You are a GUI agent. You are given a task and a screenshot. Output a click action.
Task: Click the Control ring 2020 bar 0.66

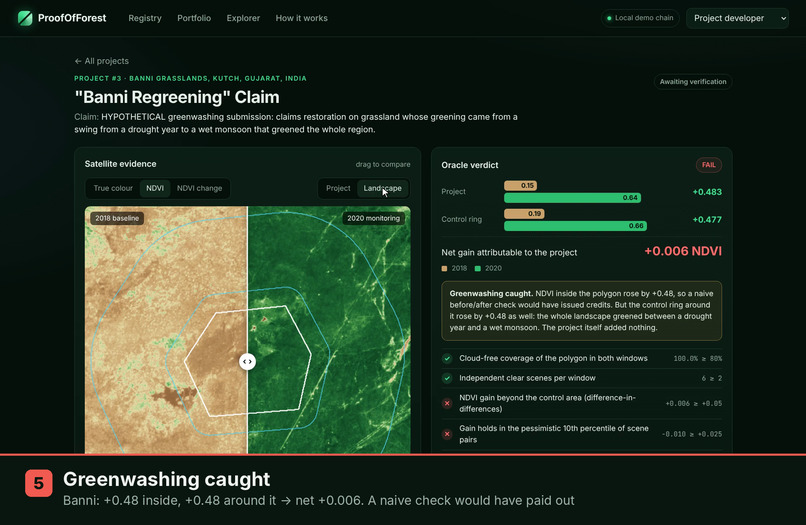tap(575, 226)
